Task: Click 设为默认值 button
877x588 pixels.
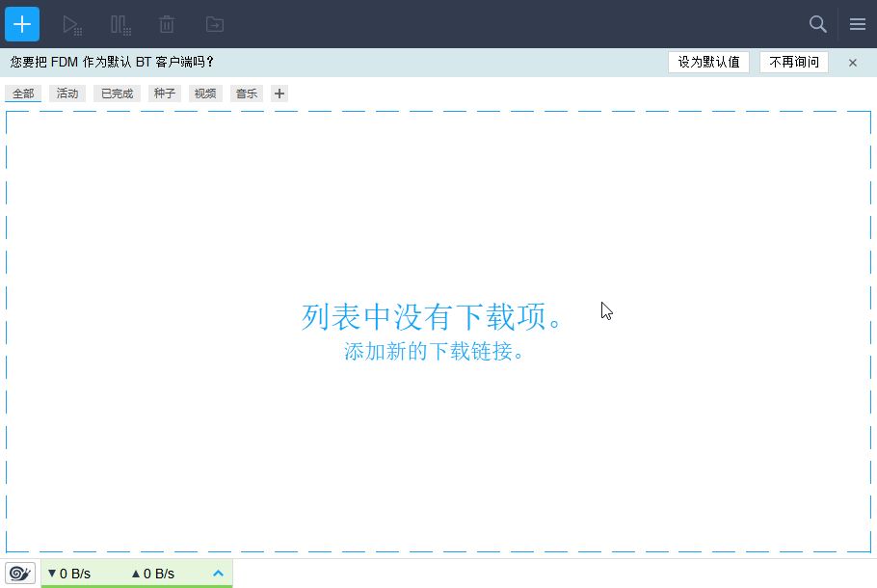Action: (x=708, y=62)
